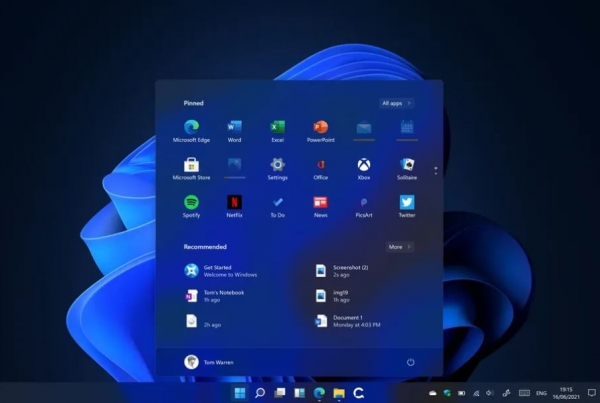
Task: Open the To Do app
Action: pos(277,206)
